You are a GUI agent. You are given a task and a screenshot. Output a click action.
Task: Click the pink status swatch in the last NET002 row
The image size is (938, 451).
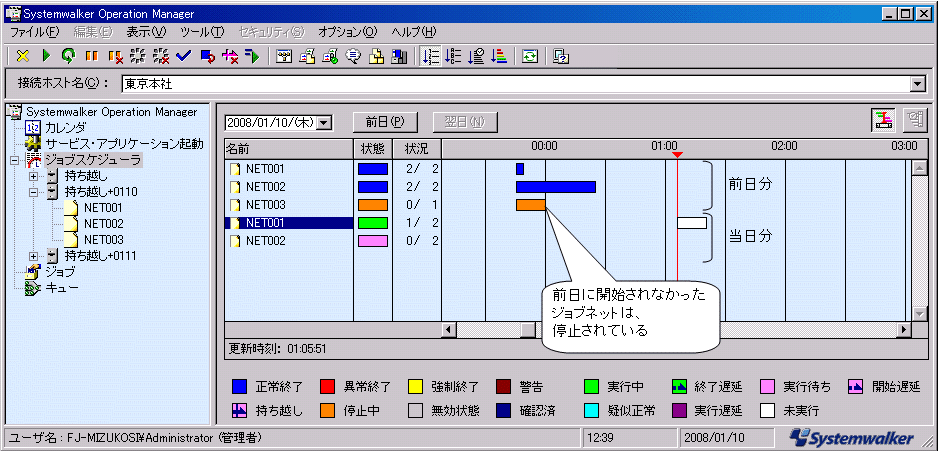pos(373,241)
